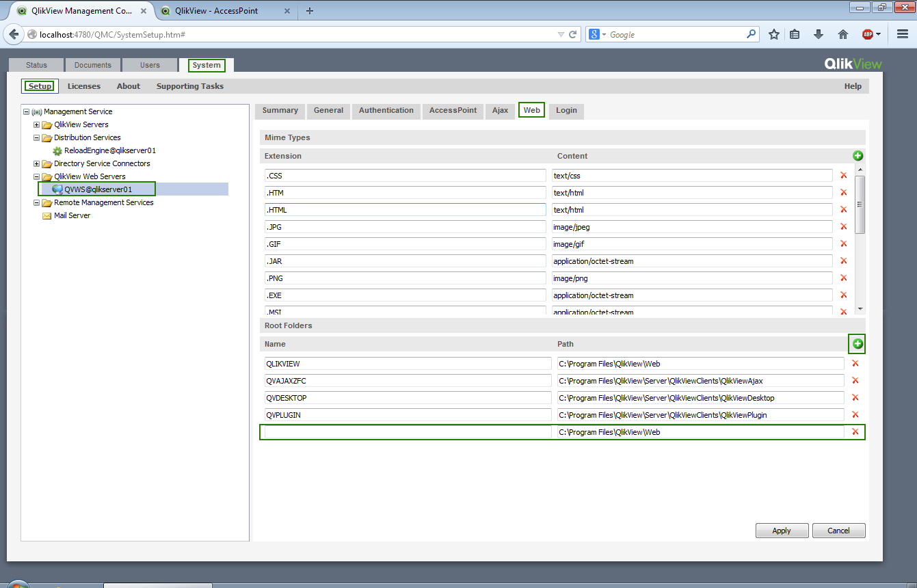
Task: Run search with magnifier icon
Action: pos(752,34)
